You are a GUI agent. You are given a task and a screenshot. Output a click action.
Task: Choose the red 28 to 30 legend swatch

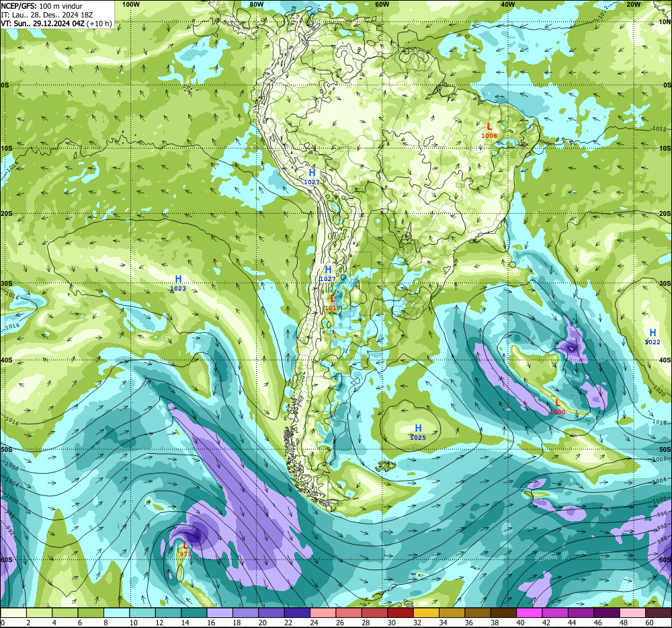(374, 613)
